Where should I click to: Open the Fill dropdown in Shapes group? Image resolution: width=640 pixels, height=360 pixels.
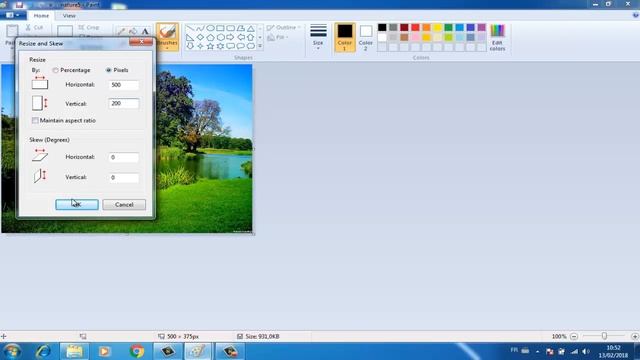click(278, 37)
